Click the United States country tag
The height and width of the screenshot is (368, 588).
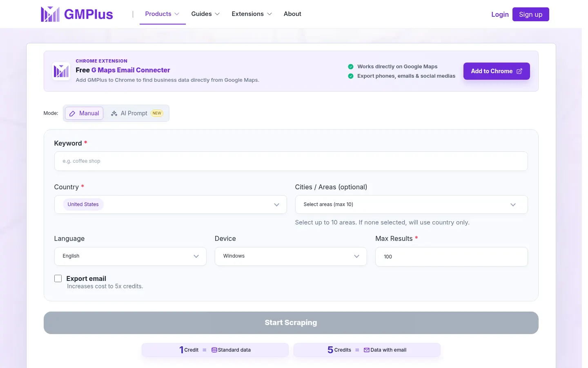tap(83, 204)
